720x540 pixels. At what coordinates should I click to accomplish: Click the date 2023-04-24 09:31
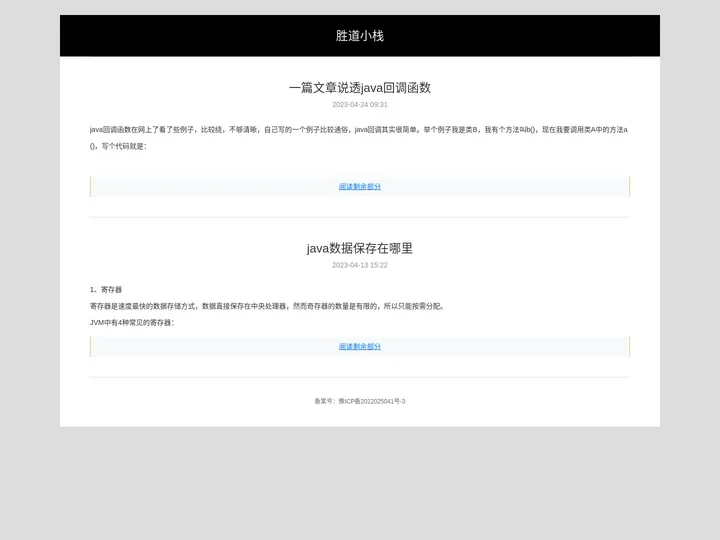tap(360, 105)
